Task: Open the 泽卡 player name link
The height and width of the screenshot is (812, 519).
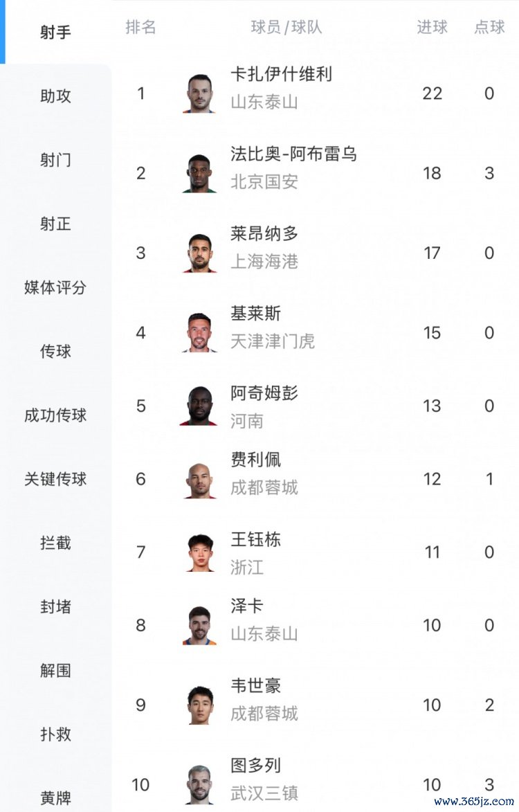Action: 247,606
